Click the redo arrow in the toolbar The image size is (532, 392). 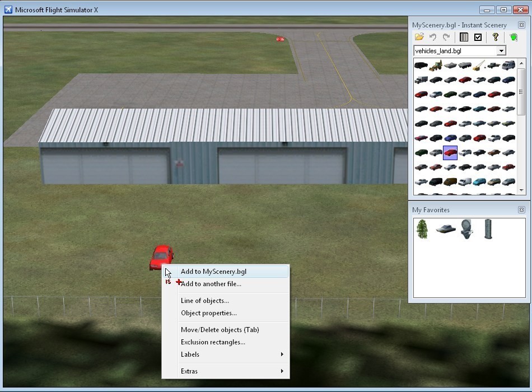click(446, 38)
